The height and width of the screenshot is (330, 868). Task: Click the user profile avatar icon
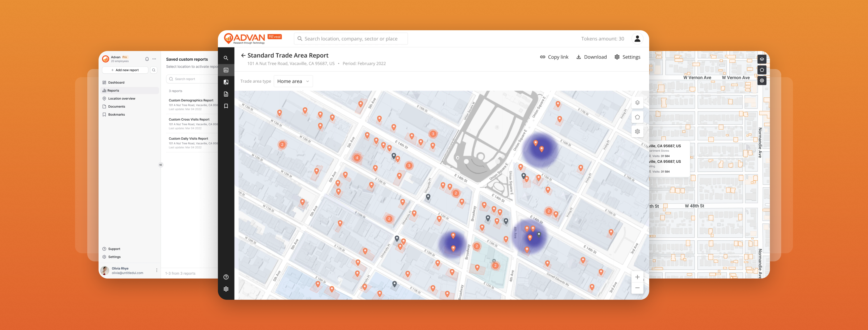[x=637, y=39]
